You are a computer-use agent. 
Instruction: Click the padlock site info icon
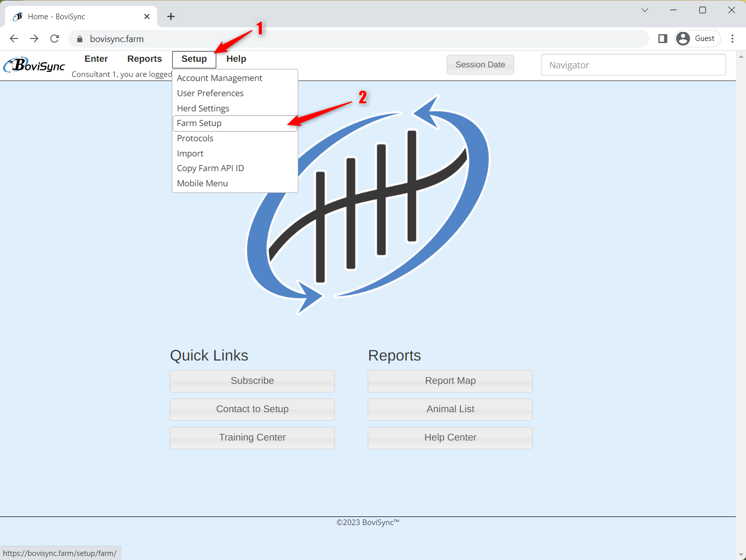(x=80, y=39)
